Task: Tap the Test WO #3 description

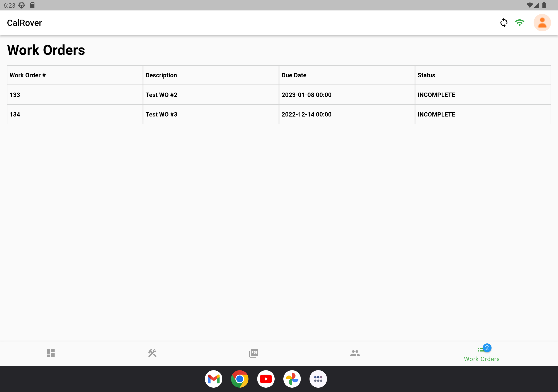Action: (x=161, y=114)
